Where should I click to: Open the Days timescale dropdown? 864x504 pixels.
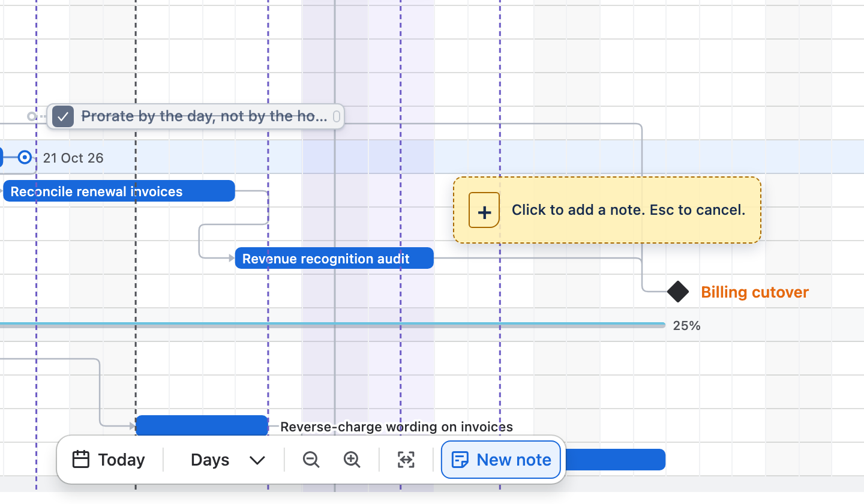pos(227,460)
